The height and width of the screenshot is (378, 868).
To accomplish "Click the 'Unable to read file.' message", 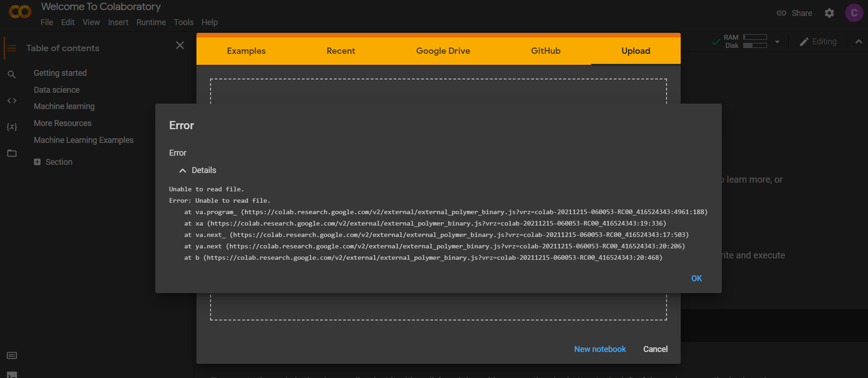I will (x=206, y=189).
